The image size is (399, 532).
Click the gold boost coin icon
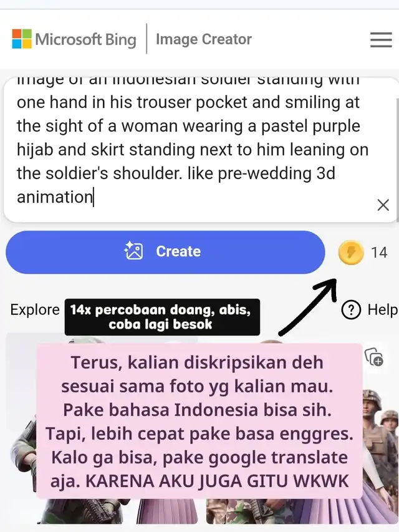351,253
